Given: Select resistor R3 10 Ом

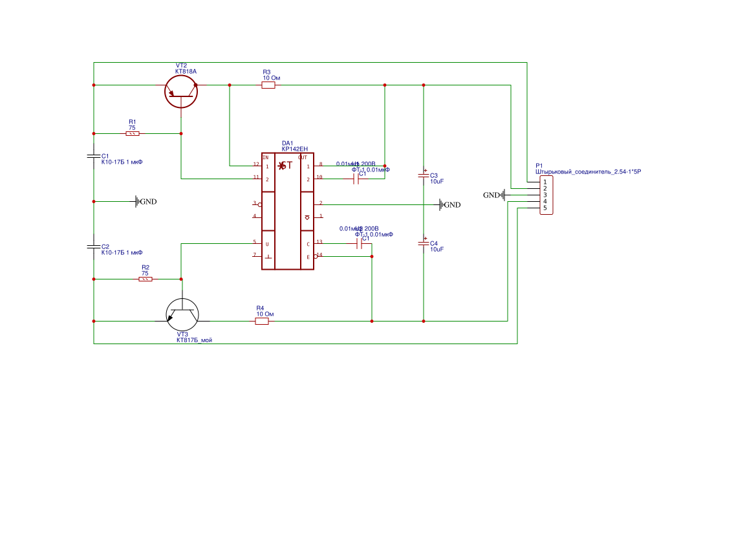Looking at the screenshot, I should pos(268,85).
